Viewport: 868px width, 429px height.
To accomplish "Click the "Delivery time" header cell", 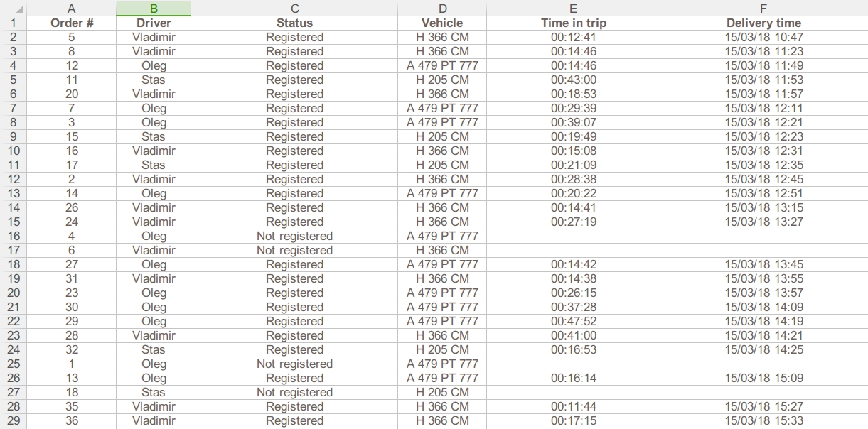I will 763,23.
